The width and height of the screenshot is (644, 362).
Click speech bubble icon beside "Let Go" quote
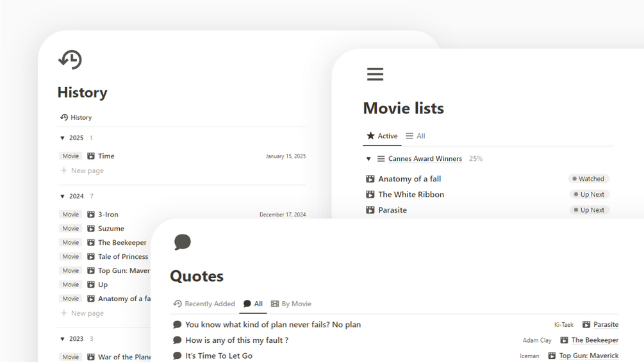[x=177, y=356]
